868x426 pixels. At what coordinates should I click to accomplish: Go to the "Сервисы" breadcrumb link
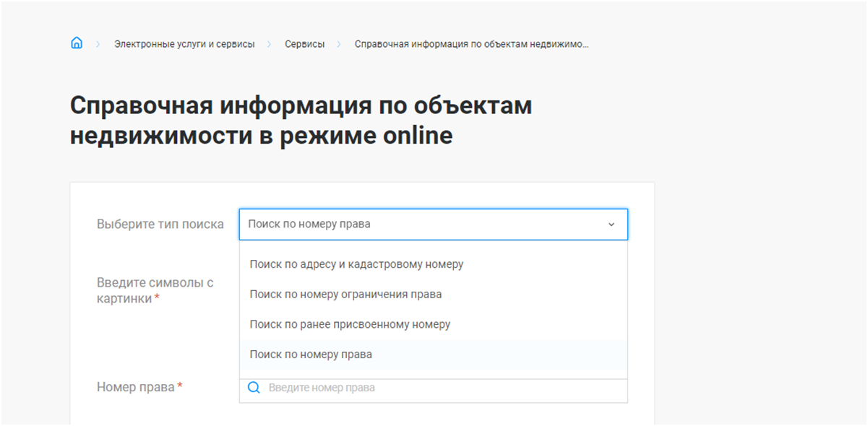304,44
